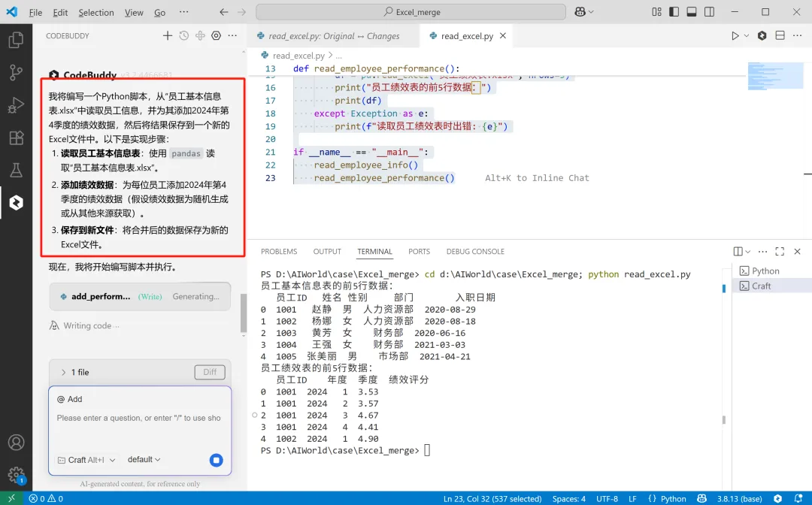The image size is (812, 505).
Task: Switch to the DEBUG CONSOLE tab
Action: click(475, 252)
